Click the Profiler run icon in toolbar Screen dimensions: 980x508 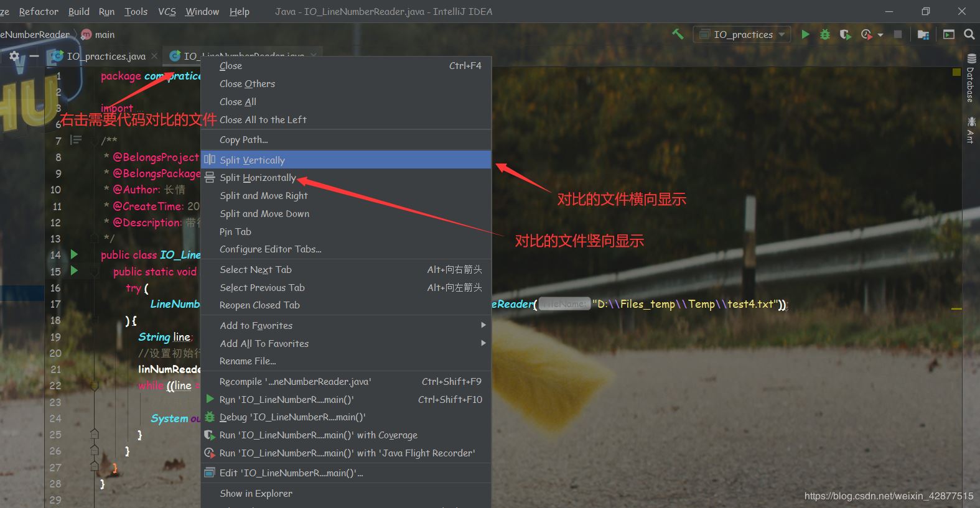click(866, 34)
